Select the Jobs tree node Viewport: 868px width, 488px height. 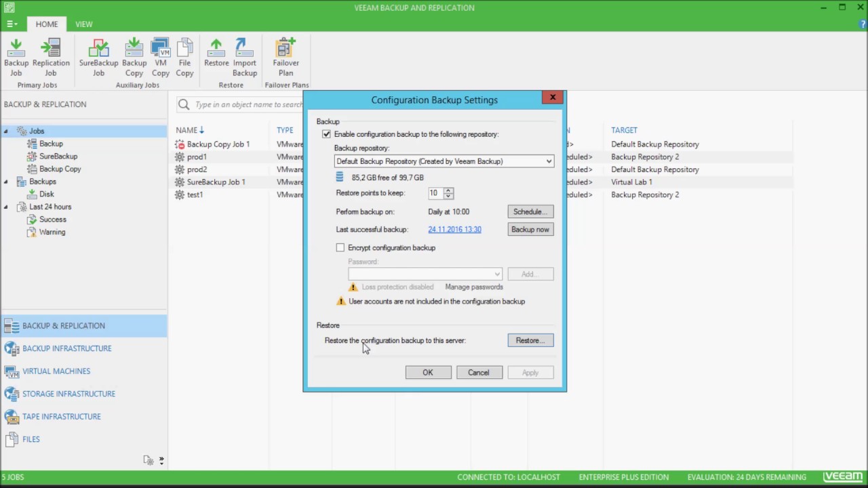point(37,131)
